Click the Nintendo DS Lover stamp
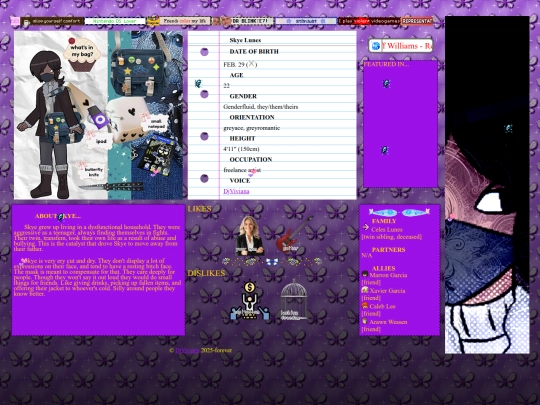The height and width of the screenshot is (405, 540). point(115,21)
